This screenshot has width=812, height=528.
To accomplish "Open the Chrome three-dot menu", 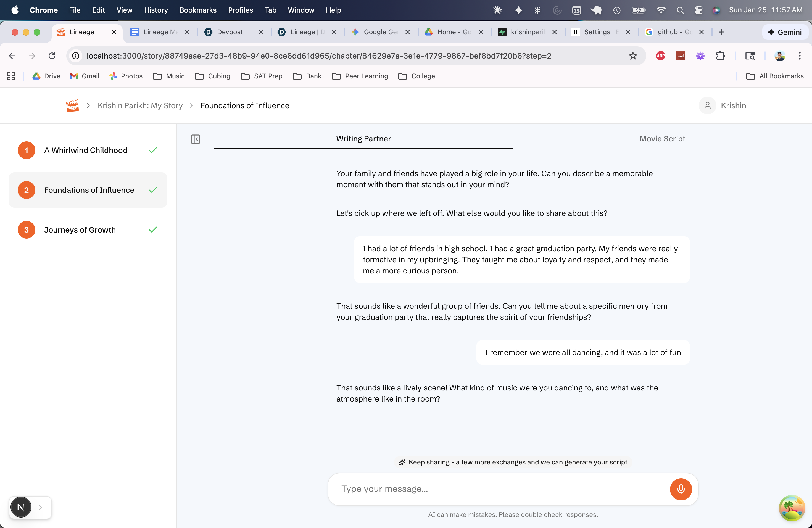I will pyautogui.click(x=799, y=56).
